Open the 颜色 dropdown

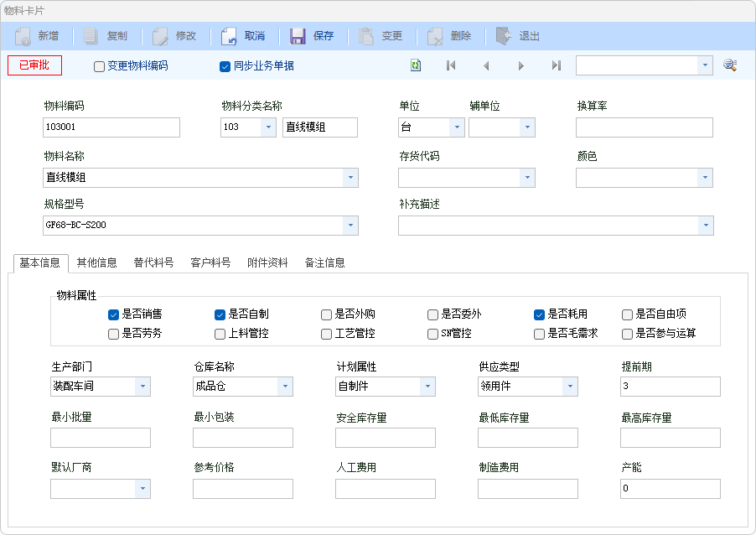click(x=705, y=178)
